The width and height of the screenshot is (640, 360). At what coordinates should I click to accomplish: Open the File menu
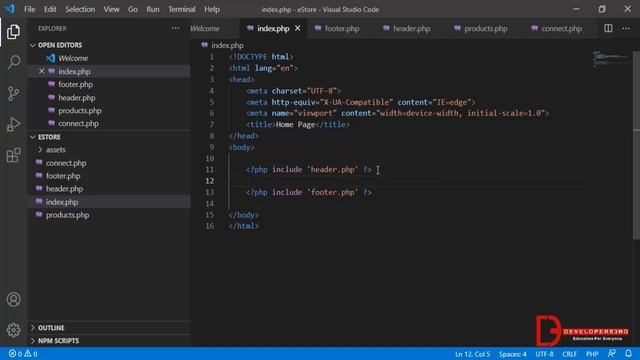click(29, 9)
